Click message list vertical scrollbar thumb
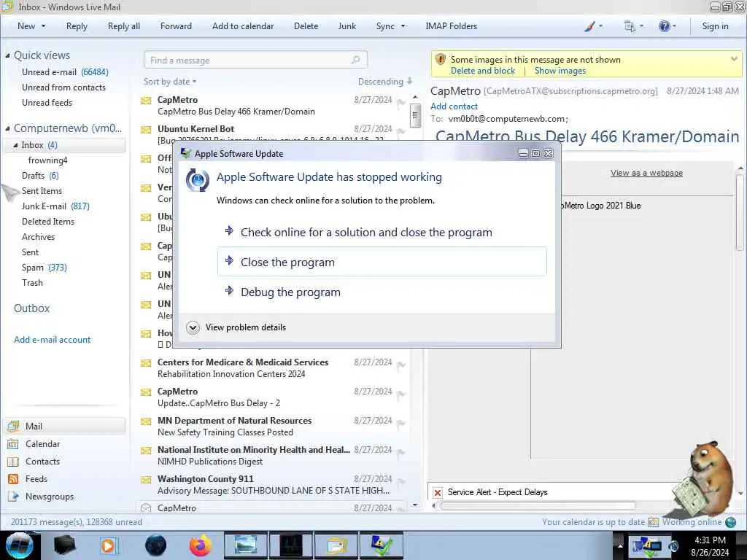Viewport: 747px width, 560px height. (415, 116)
